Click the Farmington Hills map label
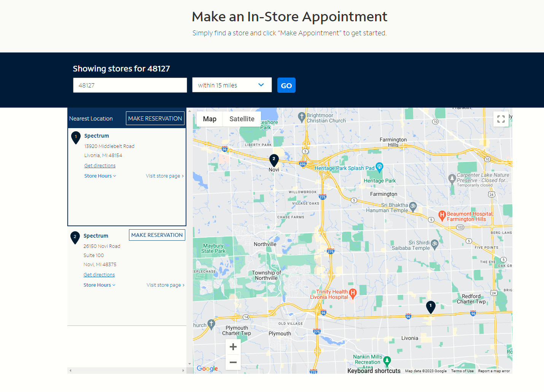This screenshot has width=544, height=392. pos(393,142)
